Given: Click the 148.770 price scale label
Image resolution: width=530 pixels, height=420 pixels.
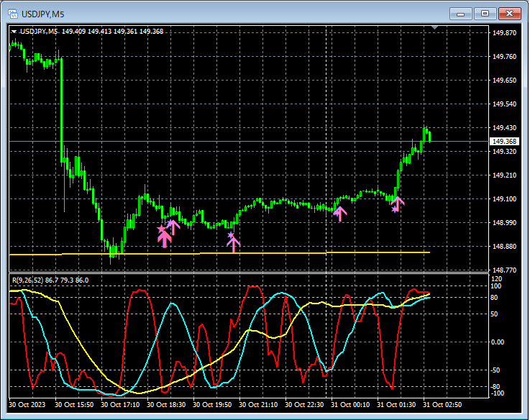Looking at the screenshot, I should 504,270.
